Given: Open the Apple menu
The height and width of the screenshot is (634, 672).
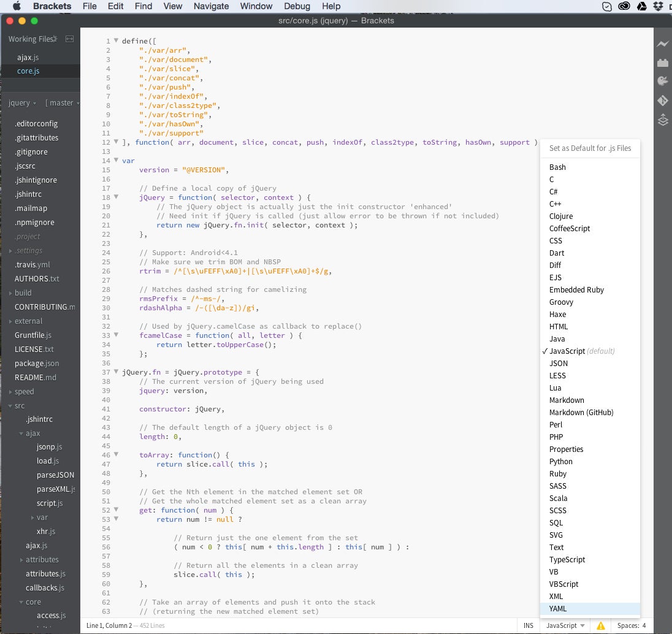Looking at the screenshot, I should coord(17,6).
